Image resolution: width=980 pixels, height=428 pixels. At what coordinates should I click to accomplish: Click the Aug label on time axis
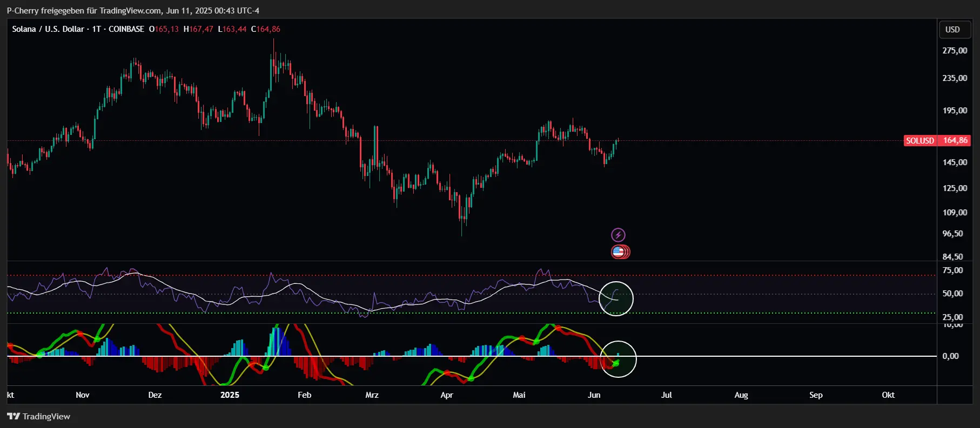coord(741,395)
